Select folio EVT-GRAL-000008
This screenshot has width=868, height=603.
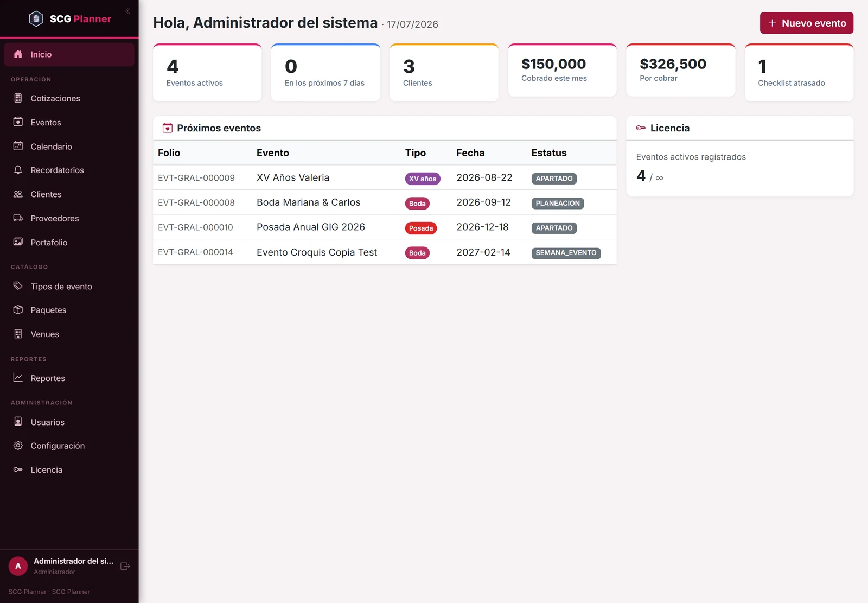tap(196, 202)
